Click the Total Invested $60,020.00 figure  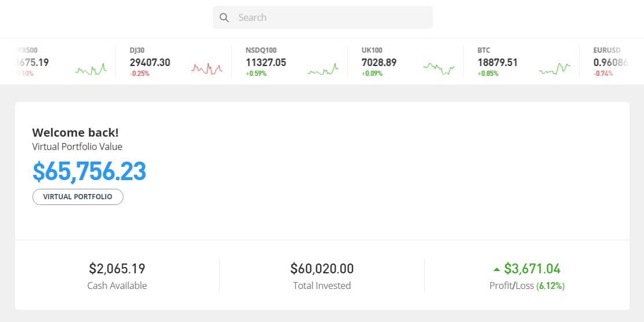pyautogui.click(x=322, y=269)
